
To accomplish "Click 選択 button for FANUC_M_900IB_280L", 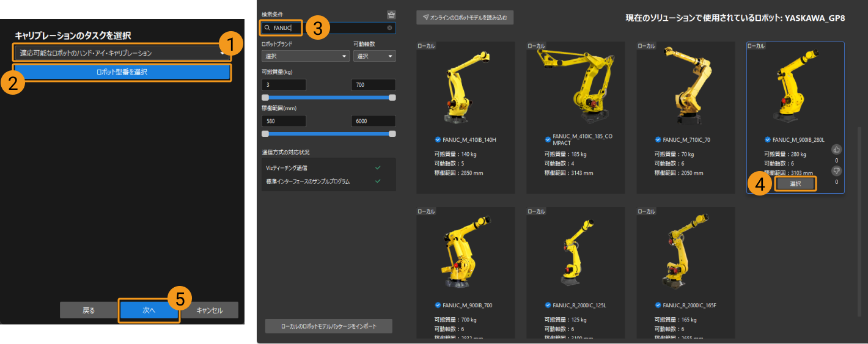I will [795, 183].
